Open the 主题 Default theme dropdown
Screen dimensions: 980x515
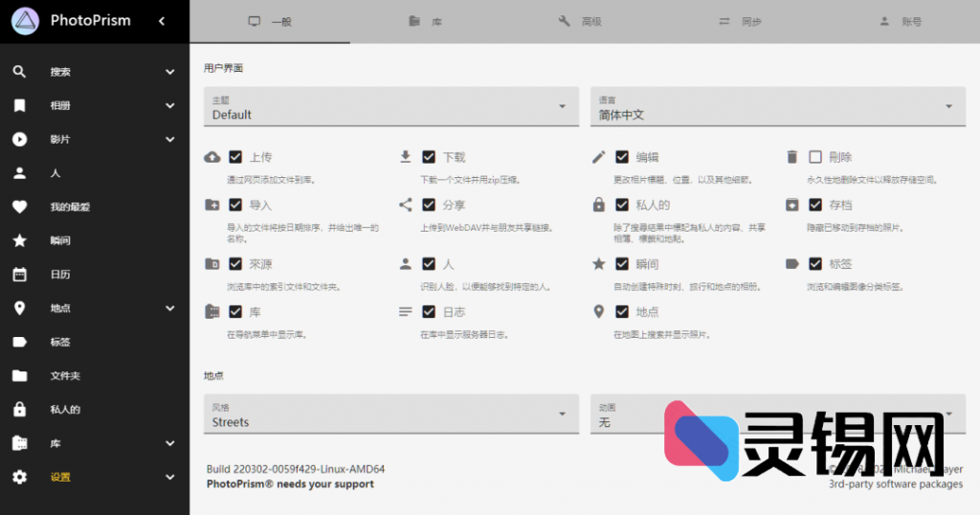(390, 106)
